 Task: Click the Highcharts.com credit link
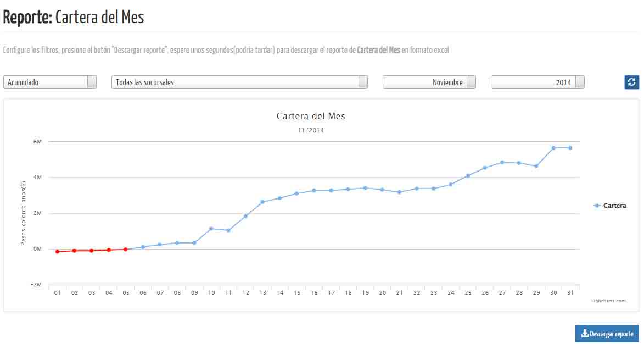[x=608, y=301]
